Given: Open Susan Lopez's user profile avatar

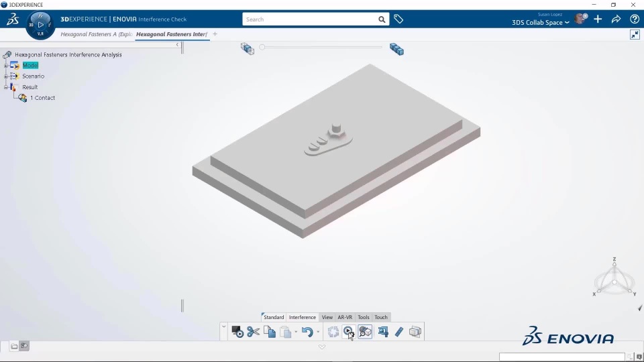Looking at the screenshot, I should pyautogui.click(x=581, y=19).
